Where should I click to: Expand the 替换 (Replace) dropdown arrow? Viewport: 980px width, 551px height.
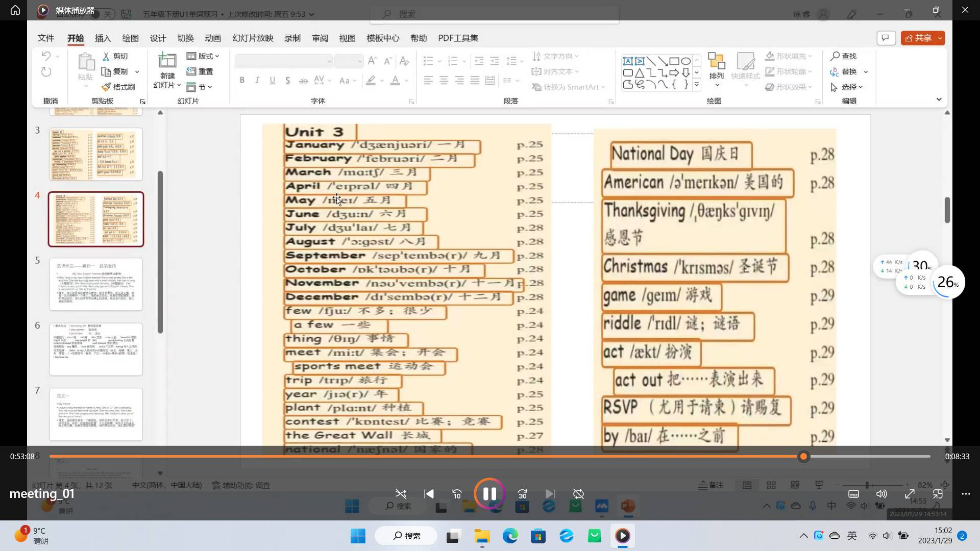point(866,72)
